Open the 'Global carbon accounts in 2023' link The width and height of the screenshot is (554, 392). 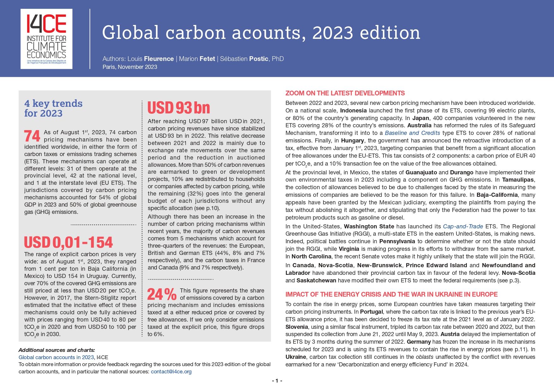(56, 357)
